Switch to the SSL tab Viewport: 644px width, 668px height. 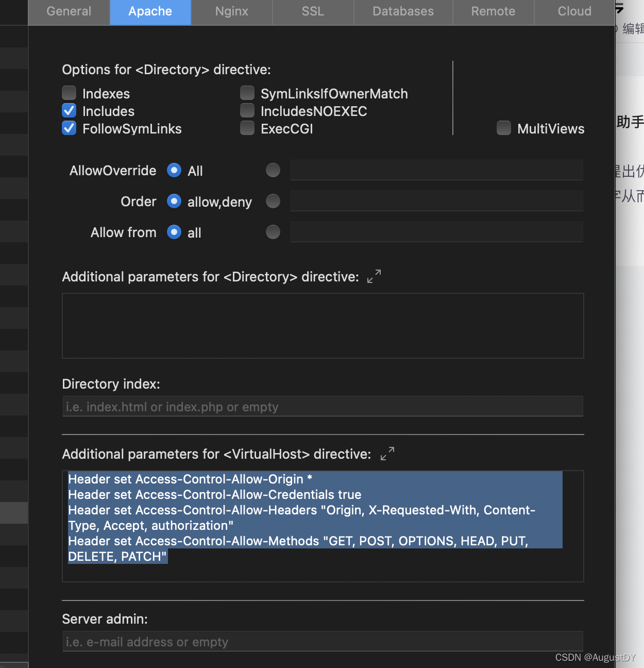pyautogui.click(x=313, y=11)
